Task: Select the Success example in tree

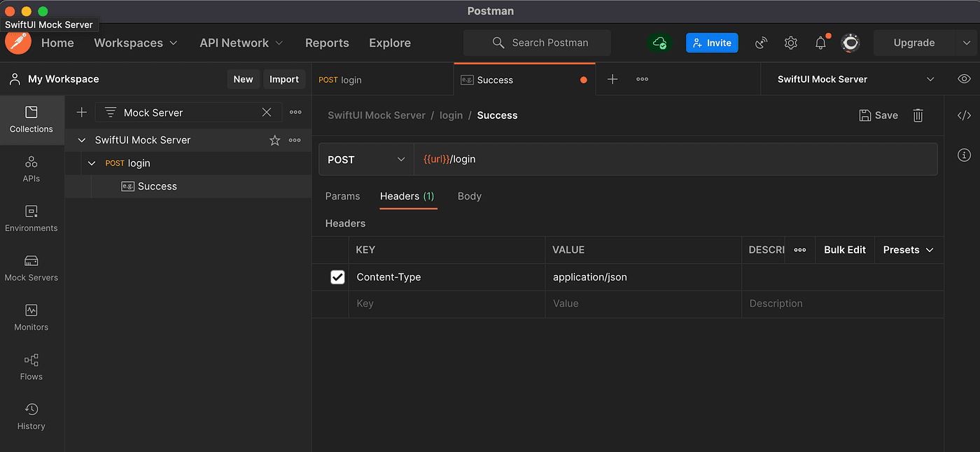Action: tap(188, 186)
